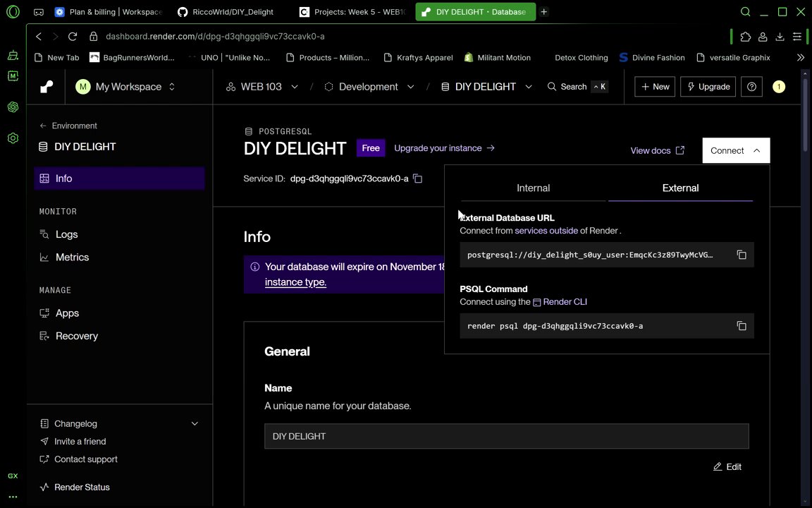The height and width of the screenshot is (508, 812).
Task: Select the External connection tab
Action: [680, 188]
